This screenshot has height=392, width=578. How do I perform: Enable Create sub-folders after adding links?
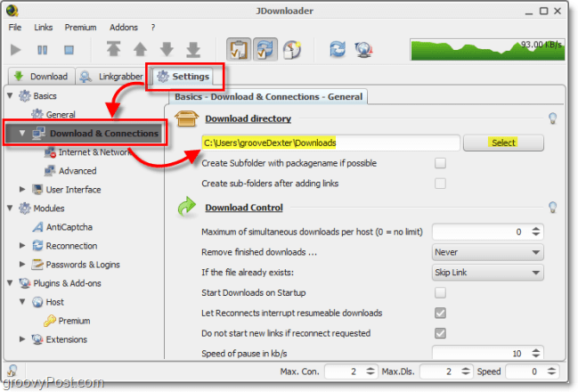click(x=440, y=184)
